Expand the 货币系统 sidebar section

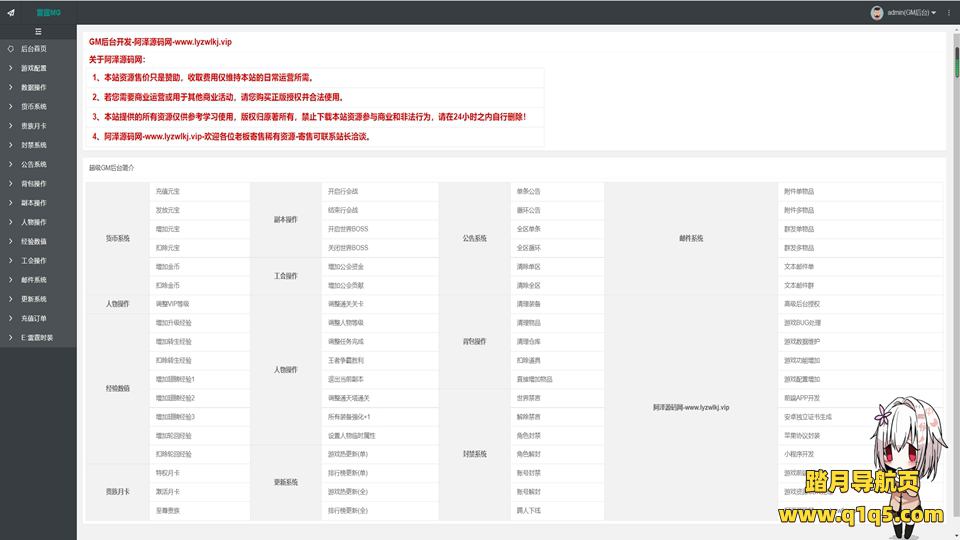(x=33, y=106)
